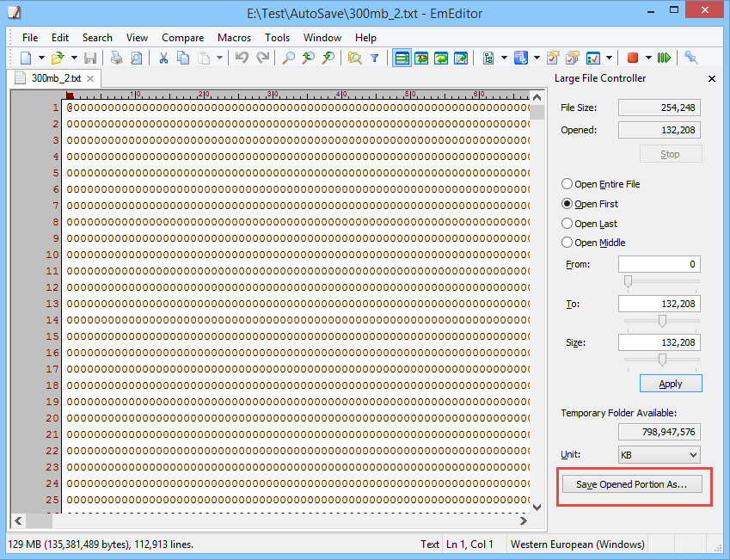The width and height of the screenshot is (730, 560).
Task: Click the Stop button
Action: (x=671, y=154)
